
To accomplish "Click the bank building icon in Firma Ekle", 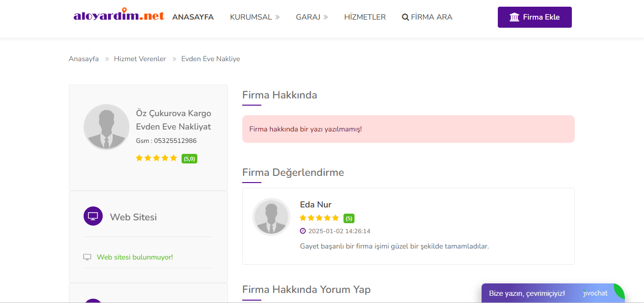I will [x=515, y=17].
